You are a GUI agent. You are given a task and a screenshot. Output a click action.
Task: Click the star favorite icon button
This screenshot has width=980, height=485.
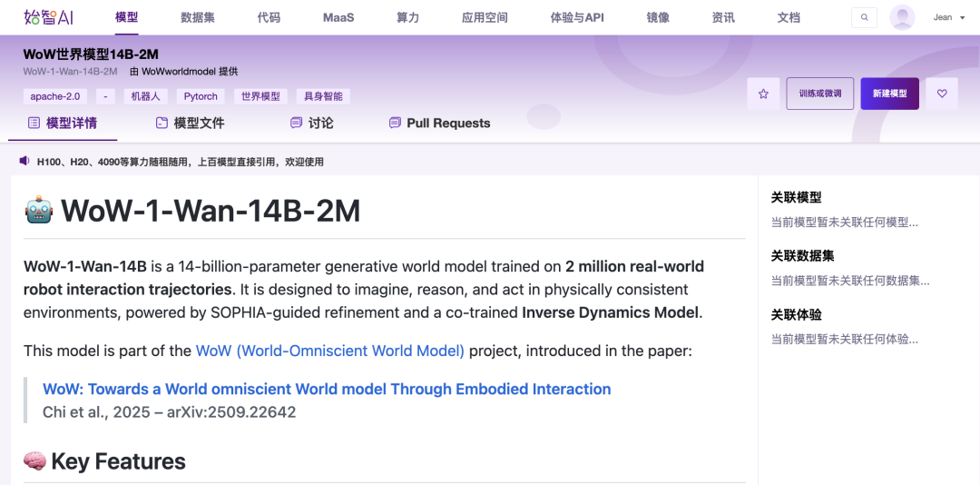pos(763,94)
